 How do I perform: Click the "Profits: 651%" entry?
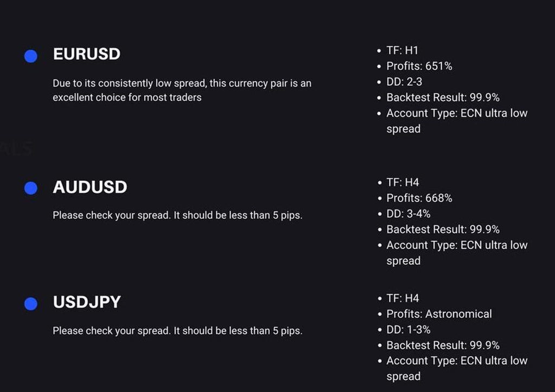[x=419, y=66]
